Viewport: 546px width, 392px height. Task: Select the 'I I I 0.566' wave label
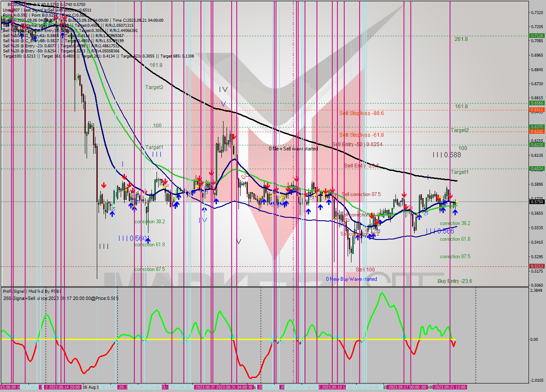pos(440,231)
